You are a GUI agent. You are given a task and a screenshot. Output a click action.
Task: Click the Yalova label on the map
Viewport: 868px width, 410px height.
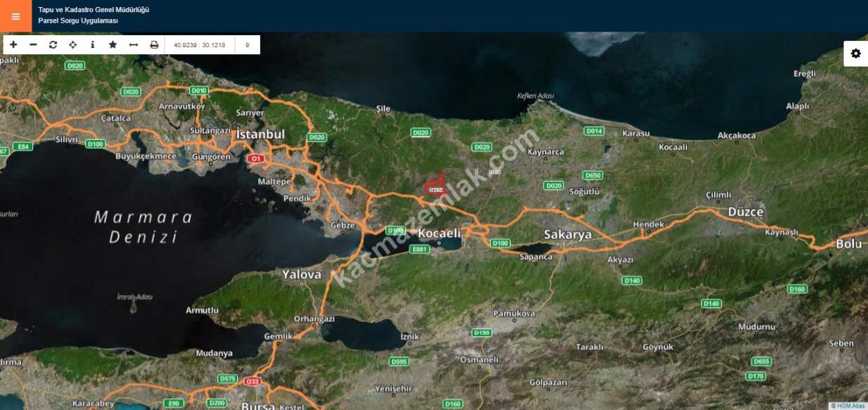point(302,274)
